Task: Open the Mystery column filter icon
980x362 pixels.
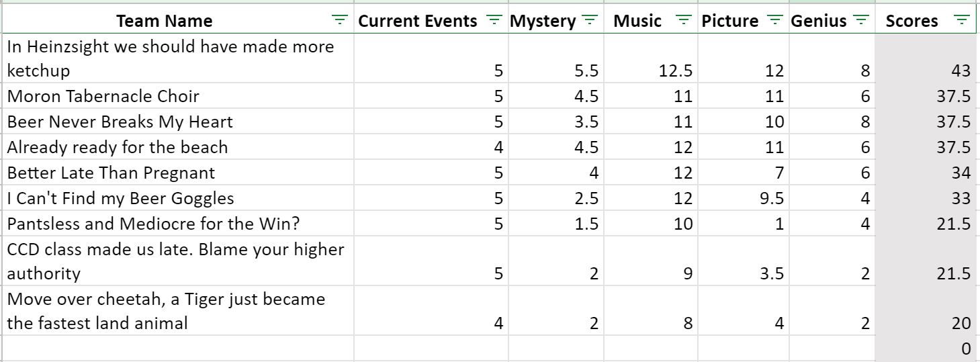Action: tap(590, 21)
